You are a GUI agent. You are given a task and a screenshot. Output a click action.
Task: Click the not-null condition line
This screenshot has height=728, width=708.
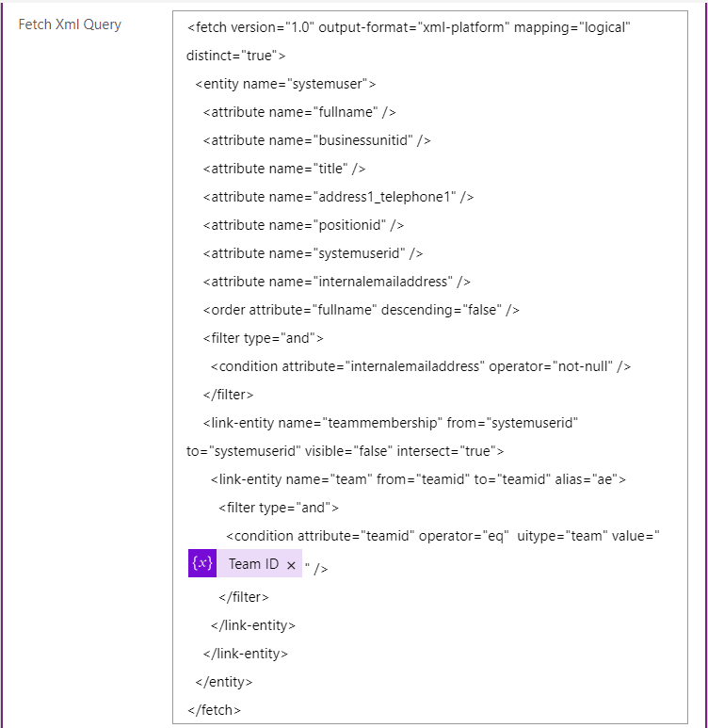point(421,366)
